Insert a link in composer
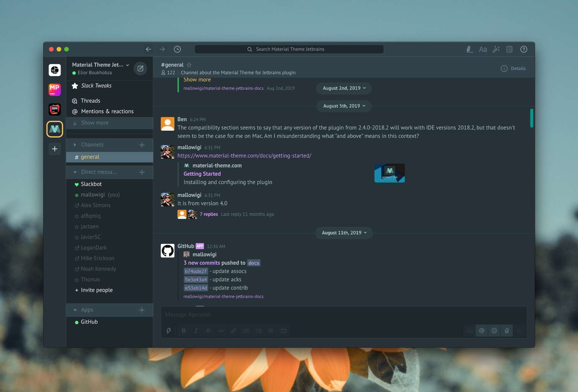The image size is (578, 392). pos(233,331)
